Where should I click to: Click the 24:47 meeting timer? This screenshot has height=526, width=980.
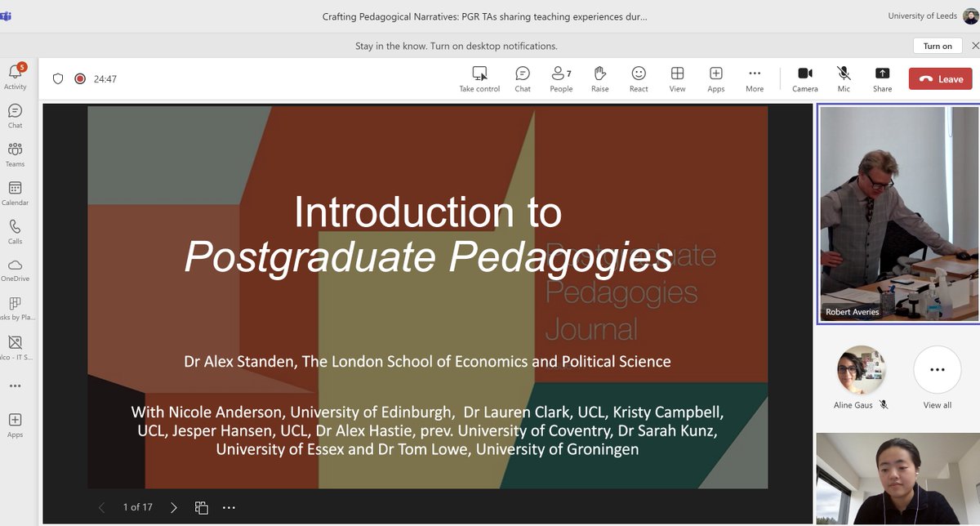pyautogui.click(x=105, y=79)
